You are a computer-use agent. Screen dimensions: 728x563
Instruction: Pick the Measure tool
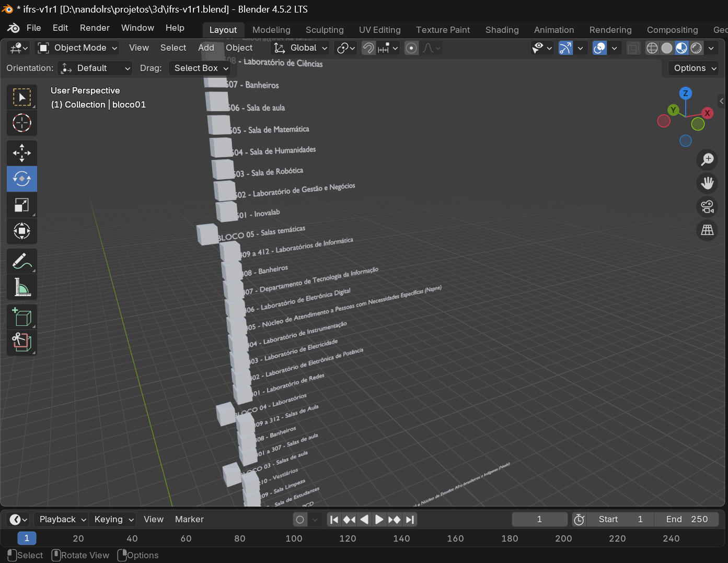[21, 287]
